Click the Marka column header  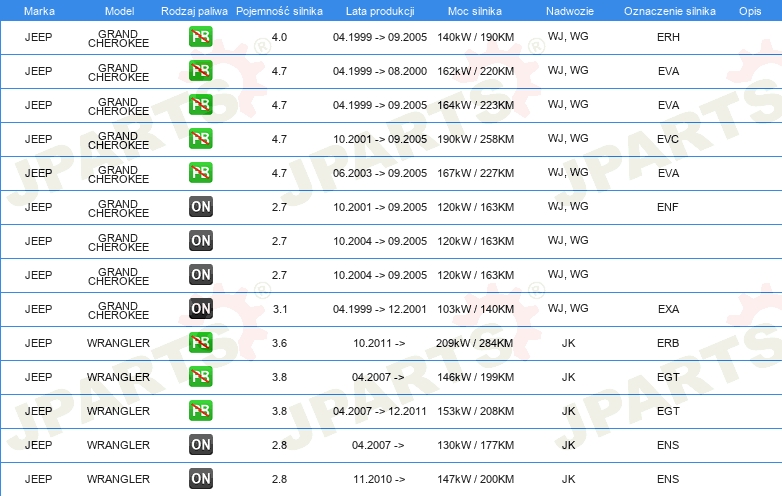pyautogui.click(x=39, y=10)
